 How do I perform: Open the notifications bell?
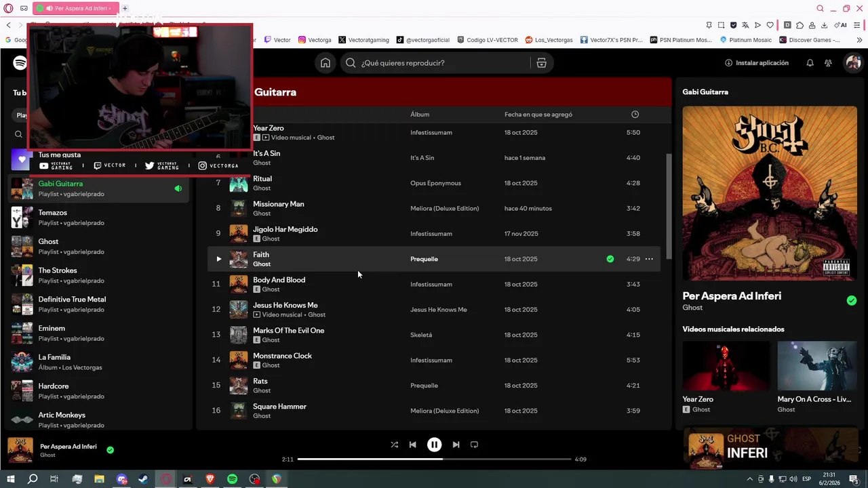(x=810, y=63)
